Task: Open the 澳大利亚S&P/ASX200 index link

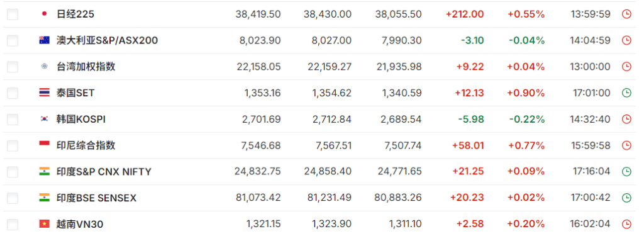Action: 107,40
